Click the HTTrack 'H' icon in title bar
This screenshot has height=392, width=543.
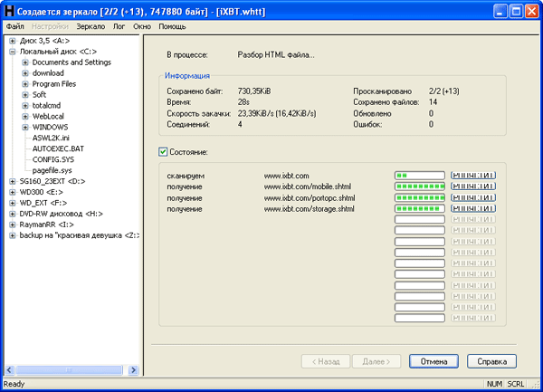click(x=9, y=11)
